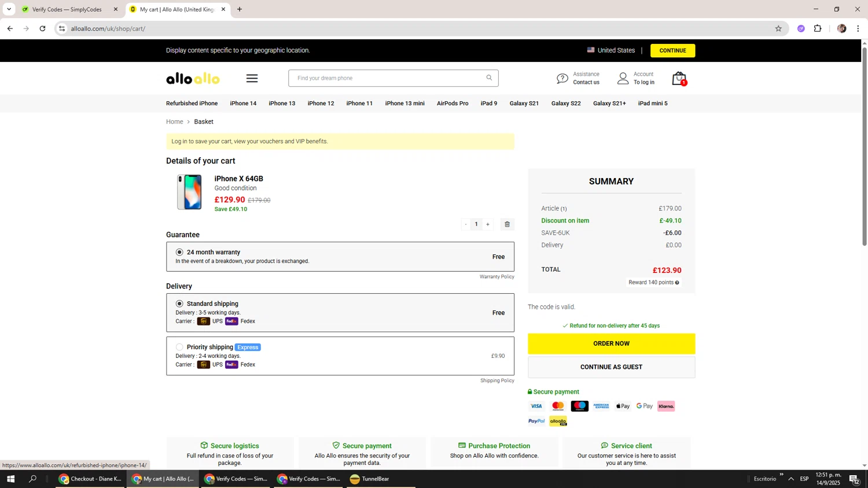Screen dimensions: 868x488
Task: Click the Google Pay icon
Action: 644,406
